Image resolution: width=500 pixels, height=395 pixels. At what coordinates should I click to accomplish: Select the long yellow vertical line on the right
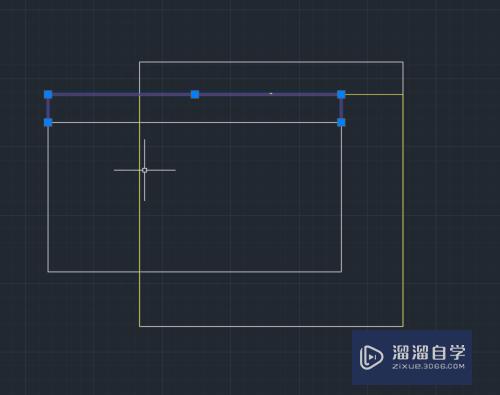[403, 210]
